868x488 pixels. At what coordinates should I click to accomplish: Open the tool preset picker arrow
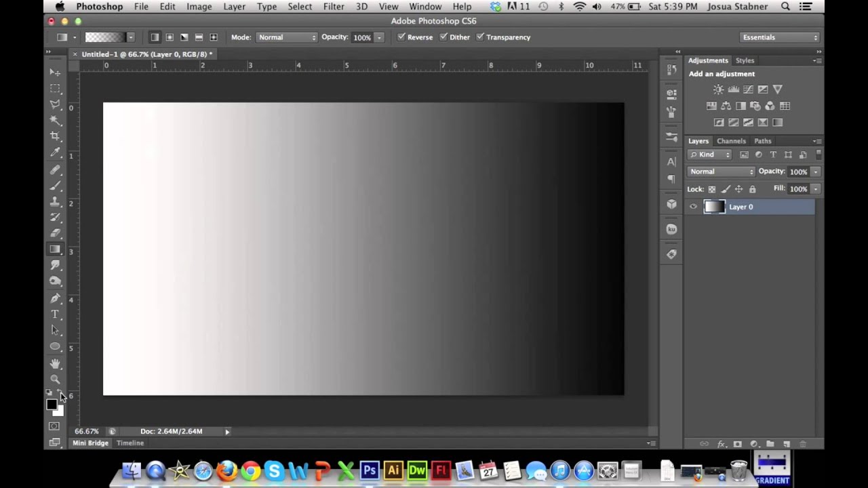coord(75,37)
